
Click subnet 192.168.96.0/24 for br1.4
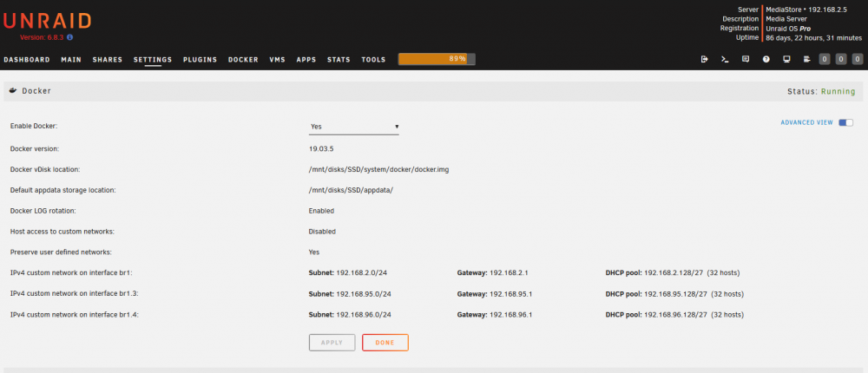[x=364, y=314]
